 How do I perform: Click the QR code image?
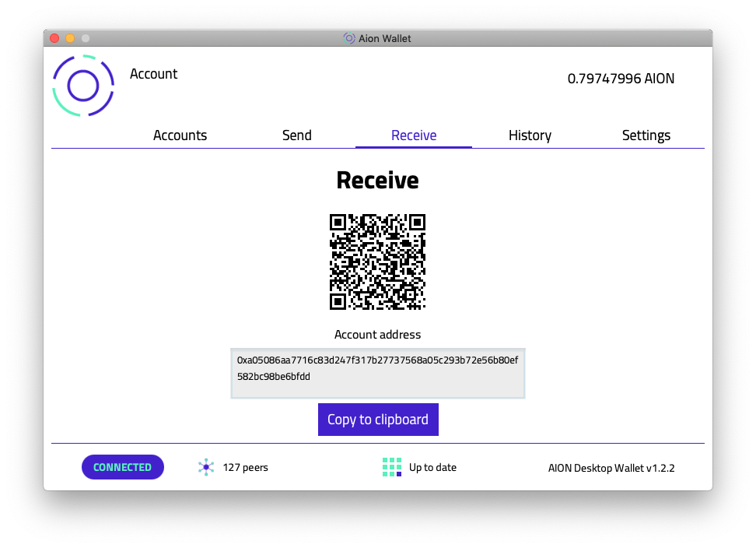(377, 262)
